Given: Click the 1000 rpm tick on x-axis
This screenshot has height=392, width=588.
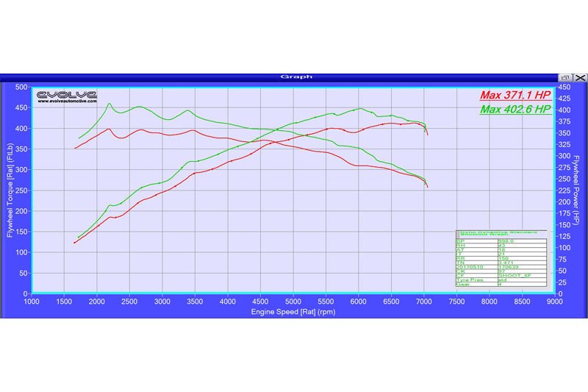Looking at the screenshot, I should (x=32, y=301).
